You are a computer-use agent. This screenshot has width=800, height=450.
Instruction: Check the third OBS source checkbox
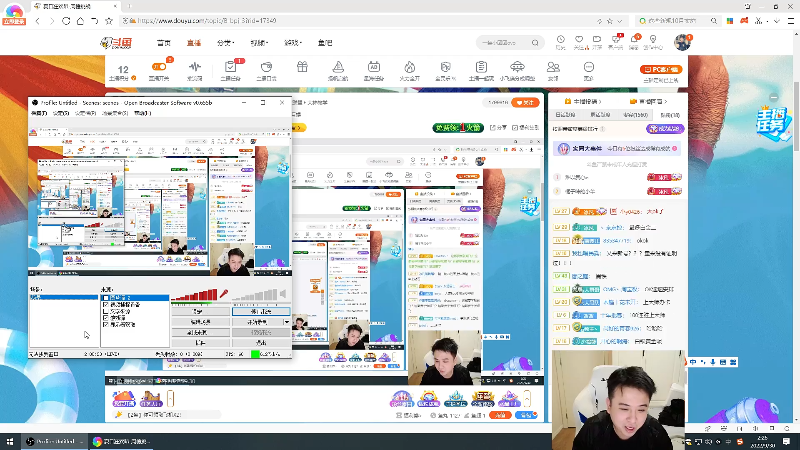click(106, 311)
